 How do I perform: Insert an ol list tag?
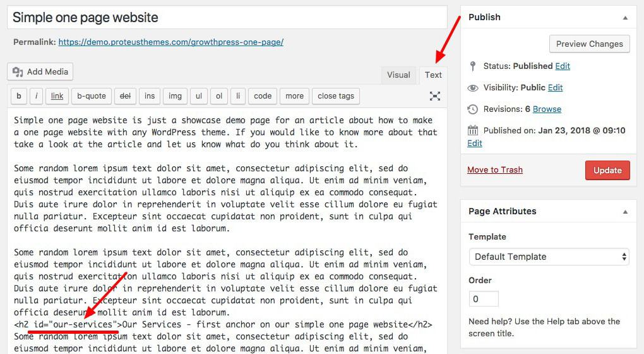tap(219, 96)
